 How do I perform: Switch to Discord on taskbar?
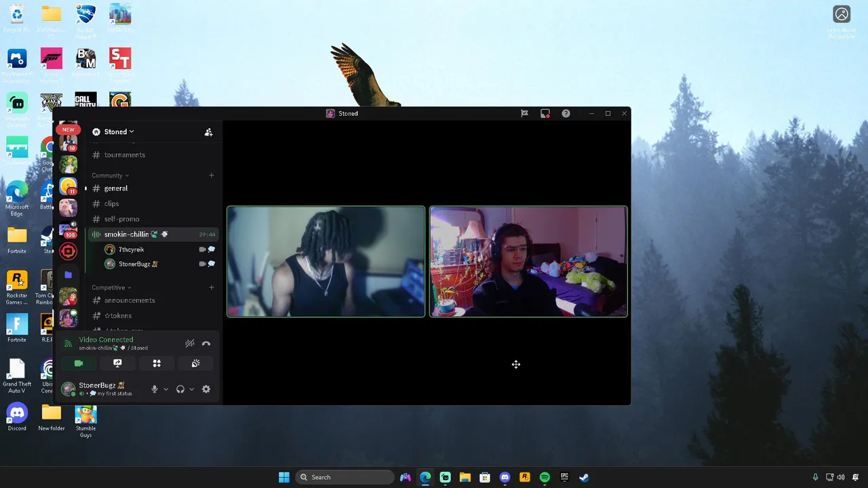[505, 477]
